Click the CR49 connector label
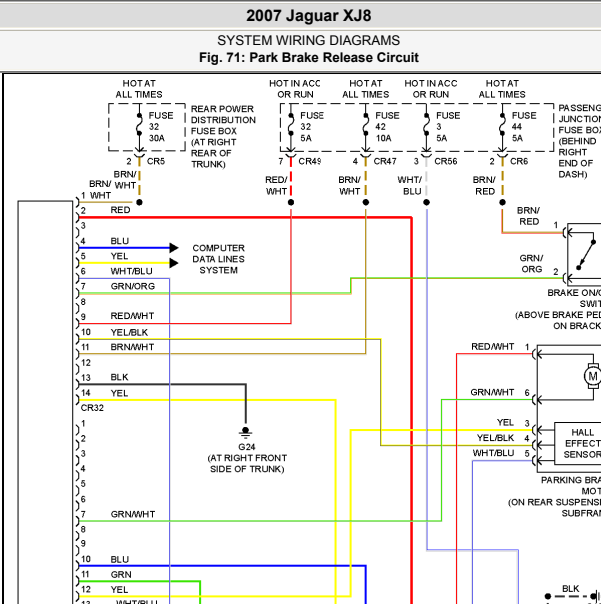 [x=309, y=161]
